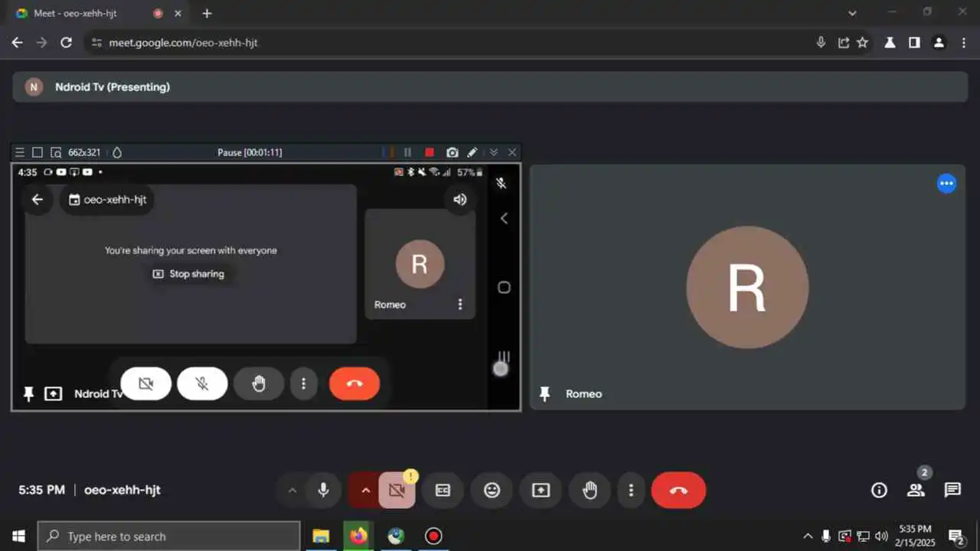The image size is (980, 551).
Task: Bookmark this page with star icon
Action: coord(862,43)
